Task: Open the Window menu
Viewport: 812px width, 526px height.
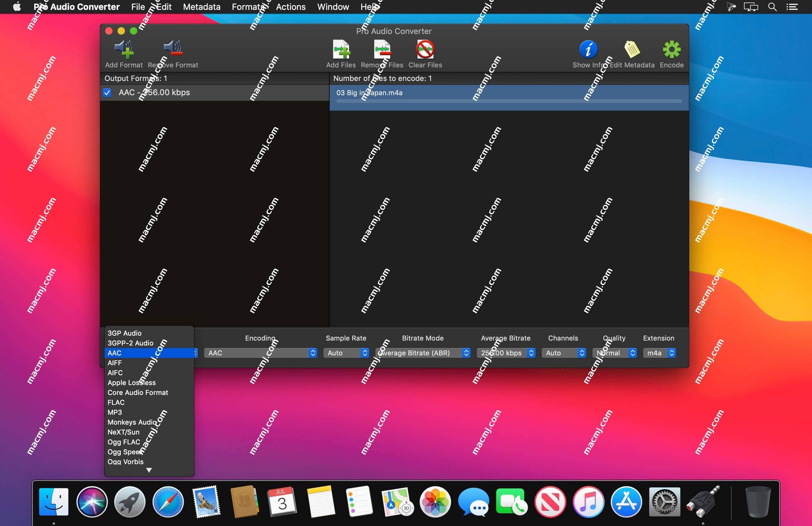Action: 333,7
